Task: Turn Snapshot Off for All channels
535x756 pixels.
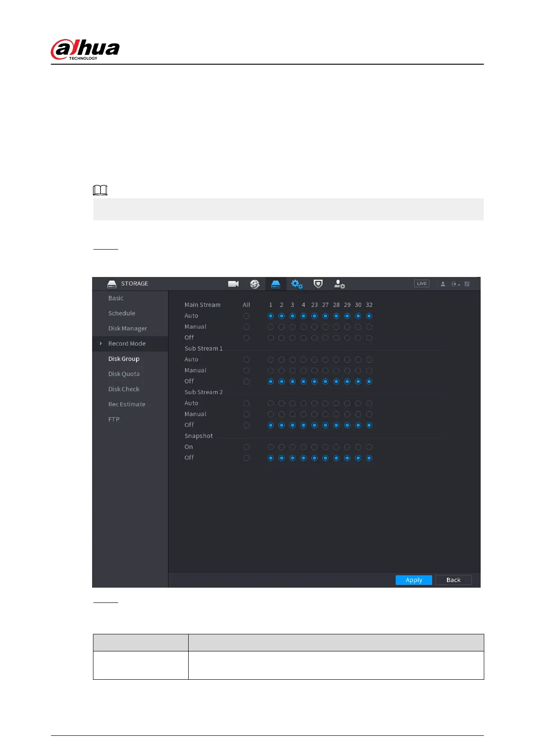Action: click(246, 458)
